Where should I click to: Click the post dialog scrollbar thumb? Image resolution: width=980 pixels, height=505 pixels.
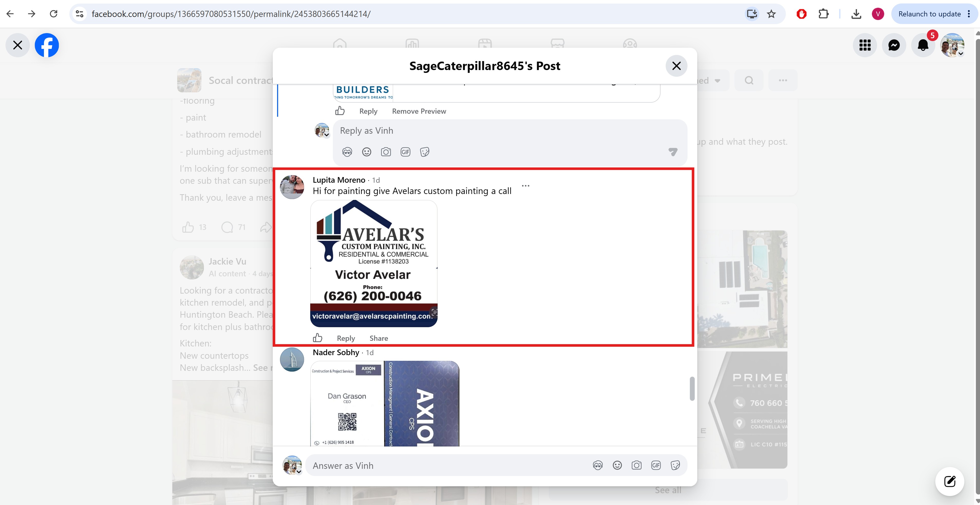pyautogui.click(x=692, y=388)
